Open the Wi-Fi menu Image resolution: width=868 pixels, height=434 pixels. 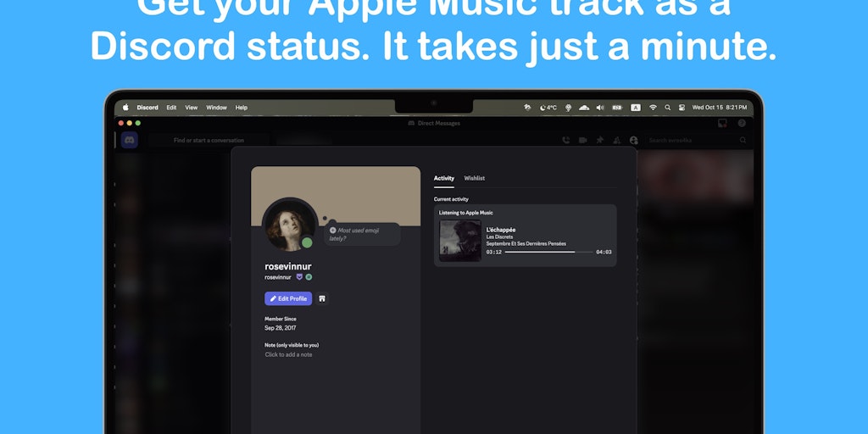point(653,108)
